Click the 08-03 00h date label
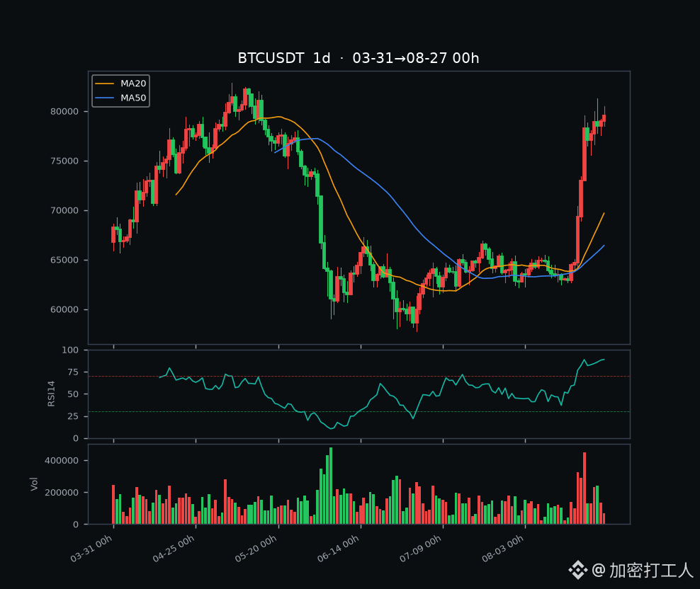700x589 pixels. click(502, 549)
